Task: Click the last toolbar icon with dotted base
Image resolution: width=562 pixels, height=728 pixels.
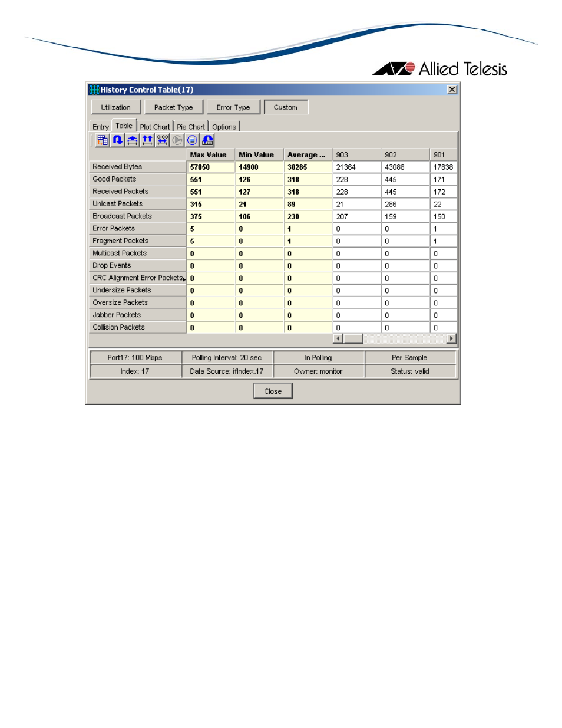Action: [207, 140]
